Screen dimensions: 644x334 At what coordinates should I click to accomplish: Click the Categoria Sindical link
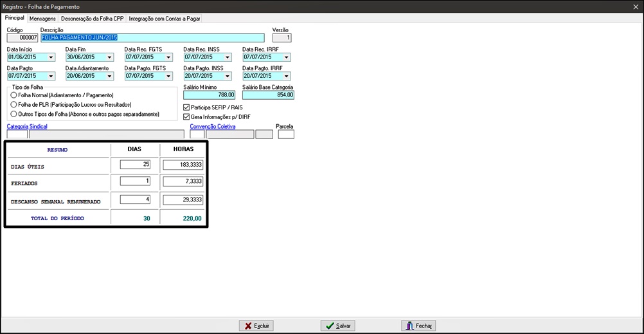27,127
